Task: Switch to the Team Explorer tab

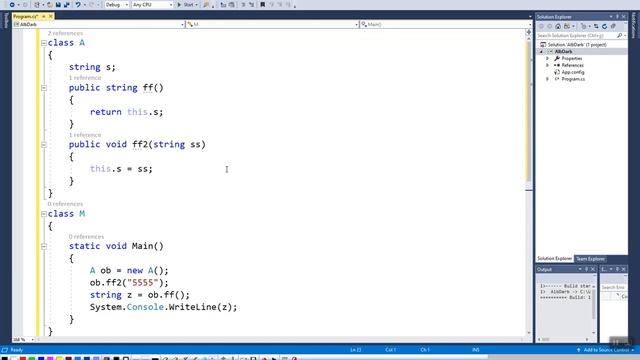Action: pyautogui.click(x=590, y=259)
